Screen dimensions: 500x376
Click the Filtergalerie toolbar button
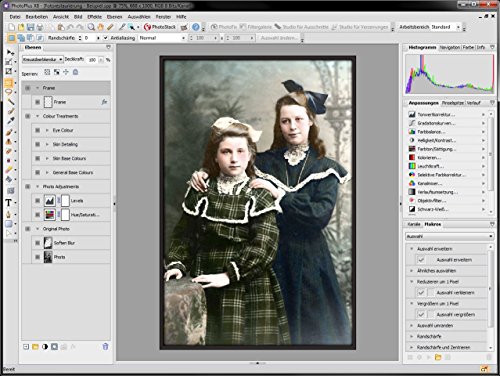[x=256, y=27]
